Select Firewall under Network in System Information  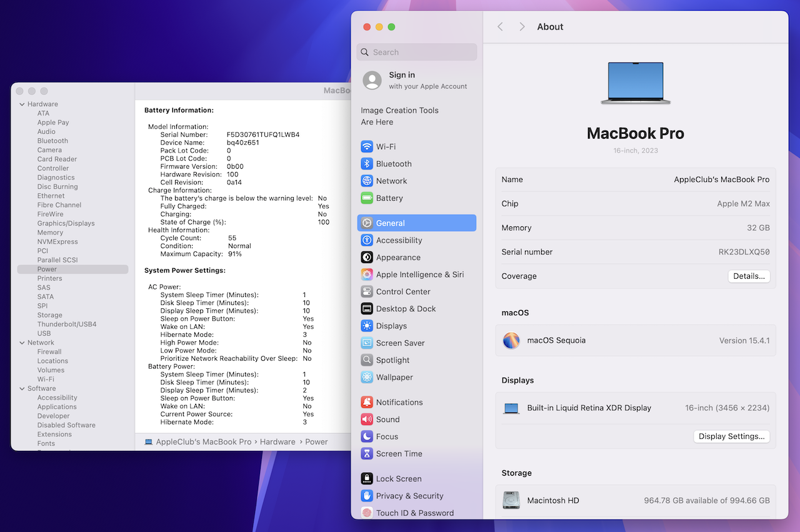click(x=49, y=352)
